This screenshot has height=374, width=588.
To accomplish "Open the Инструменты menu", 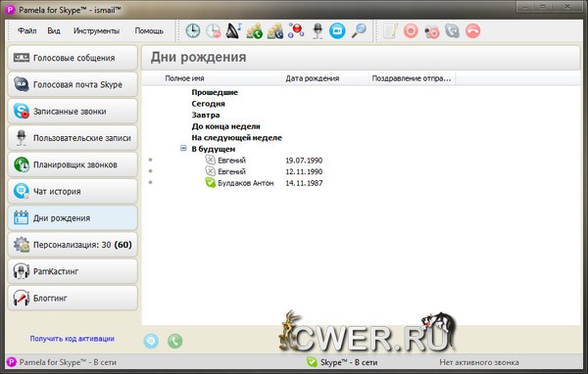I will [96, 30].
